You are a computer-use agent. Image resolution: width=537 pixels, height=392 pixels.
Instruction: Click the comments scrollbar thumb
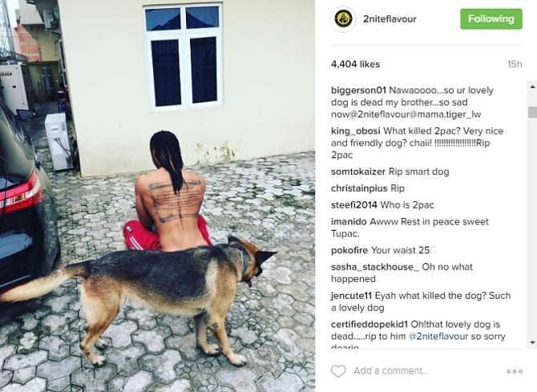click(x=532, y=112)
